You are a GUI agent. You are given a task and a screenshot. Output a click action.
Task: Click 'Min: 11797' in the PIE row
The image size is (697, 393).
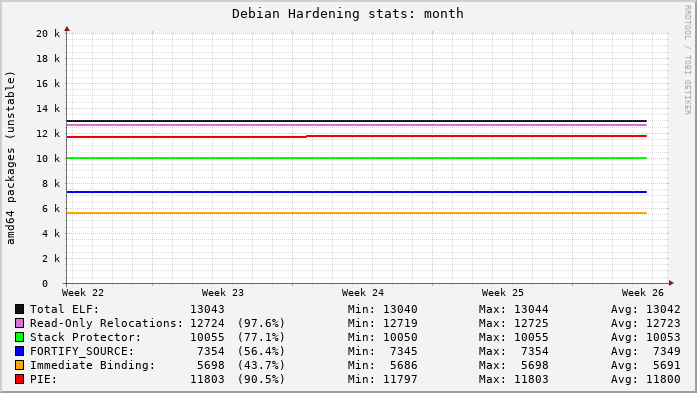click(383, 379)
